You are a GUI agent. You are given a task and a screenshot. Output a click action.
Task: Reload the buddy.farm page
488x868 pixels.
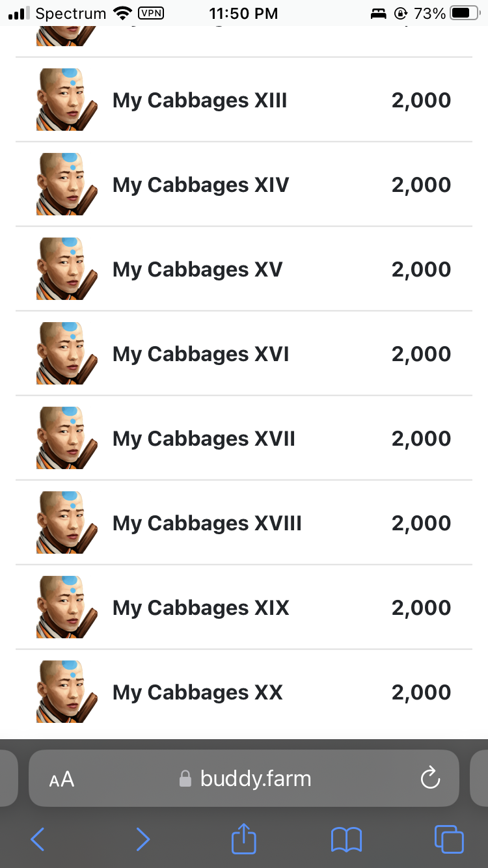430,778
